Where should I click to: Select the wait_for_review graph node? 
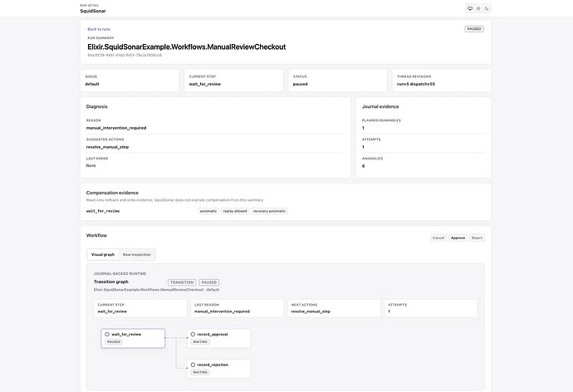click(133, 338)
